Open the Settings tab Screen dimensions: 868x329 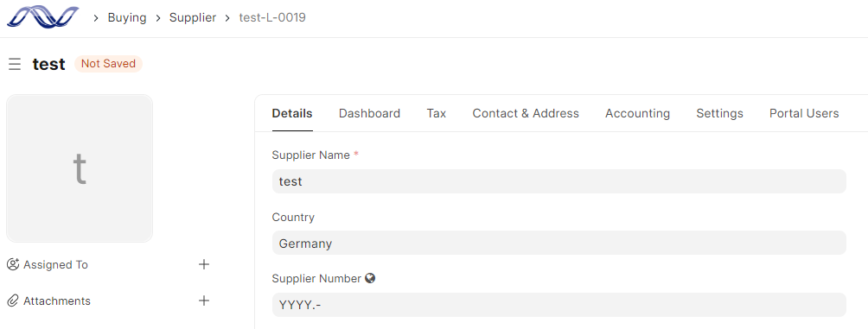719,113
